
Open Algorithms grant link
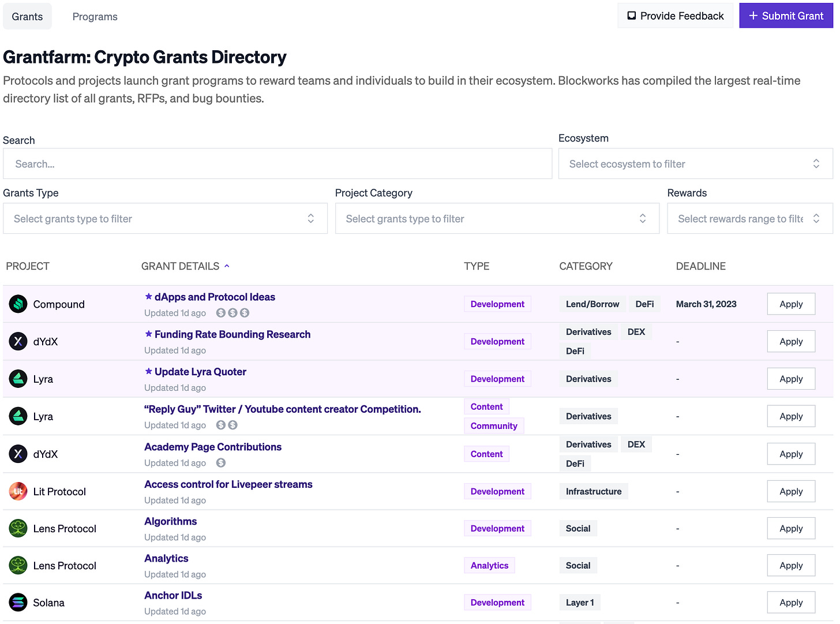pos(171,521)
